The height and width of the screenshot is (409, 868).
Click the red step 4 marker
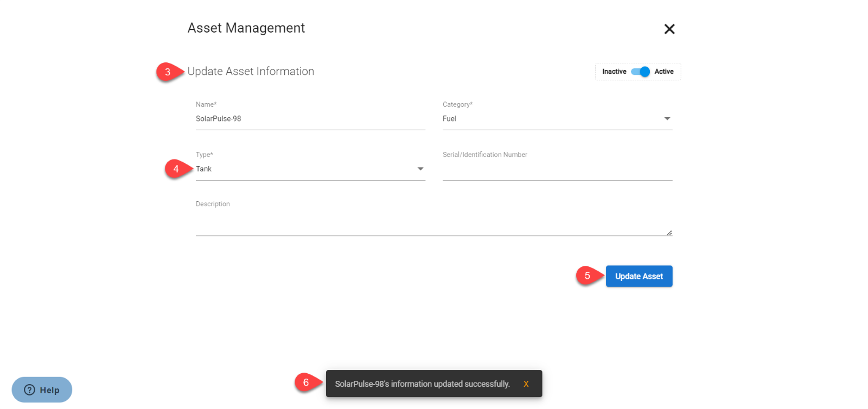tap(176, 169)
